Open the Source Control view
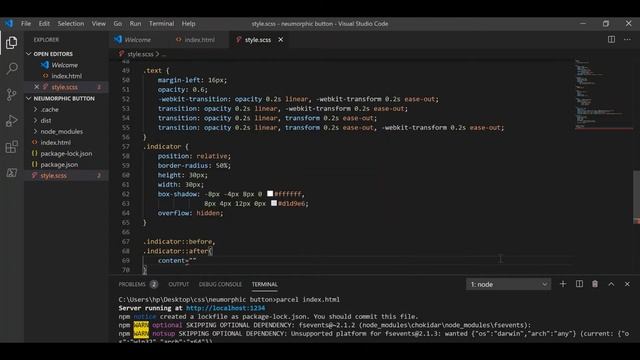 coord(12,94)
